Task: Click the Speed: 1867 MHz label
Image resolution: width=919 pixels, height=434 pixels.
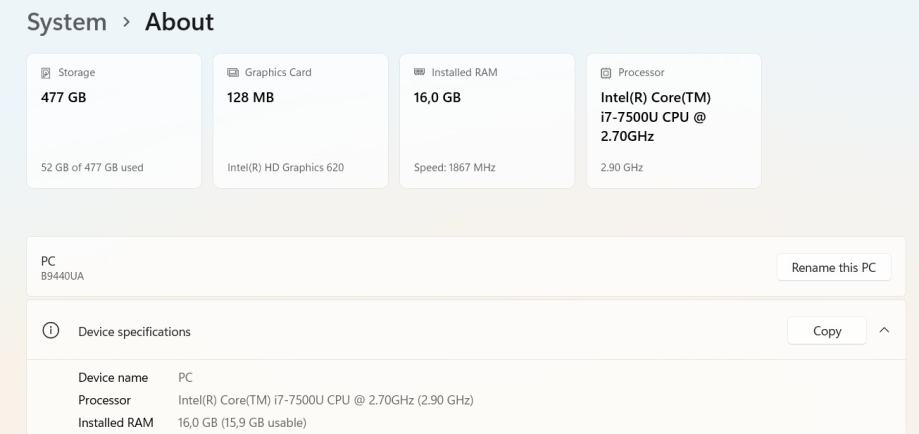Action: tap(454, 168)
